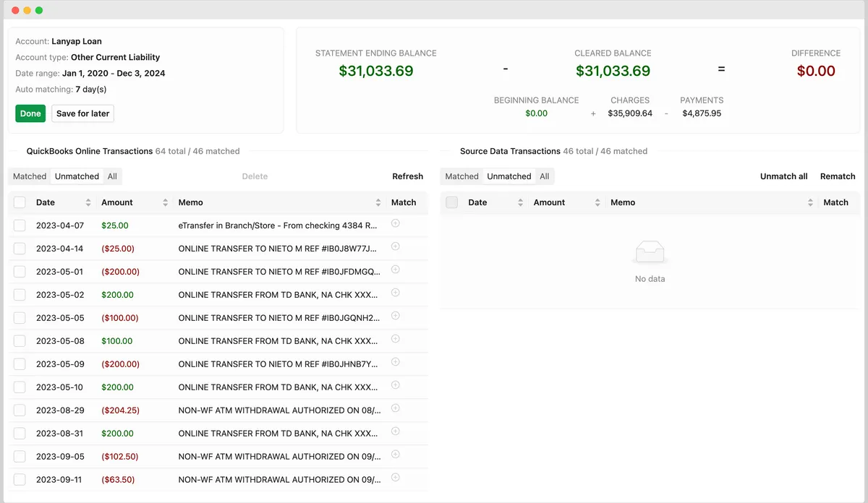The width and height of the screenshot is (868, 503).
Task: Check the 2023-05-05 ($100.00) transaction row
Action: click(20, 318)
